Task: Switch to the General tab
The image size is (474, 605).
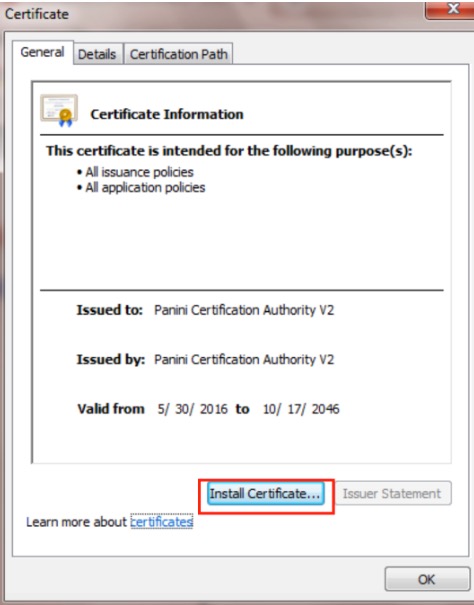Action: (x=42, y=52)
